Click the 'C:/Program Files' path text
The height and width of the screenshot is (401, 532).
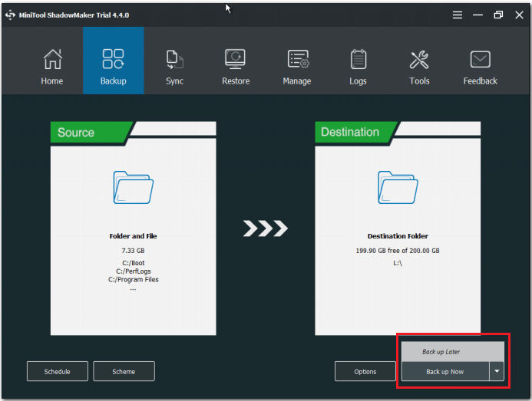[134, 279]
